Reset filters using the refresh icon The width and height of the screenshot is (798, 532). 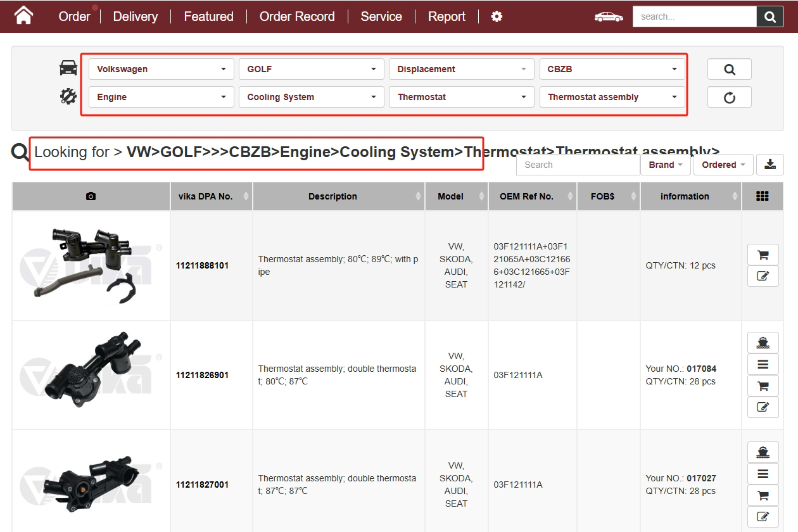[x=729, y=97]
